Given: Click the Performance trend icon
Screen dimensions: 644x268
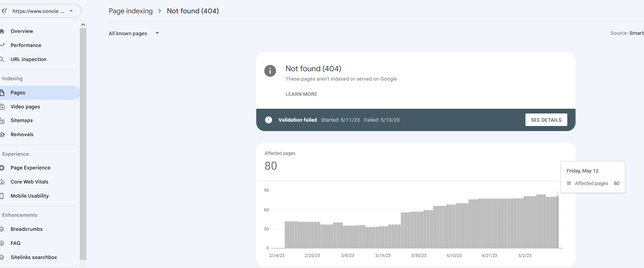Looking at the screenshot, I should (x=2, y=45).
